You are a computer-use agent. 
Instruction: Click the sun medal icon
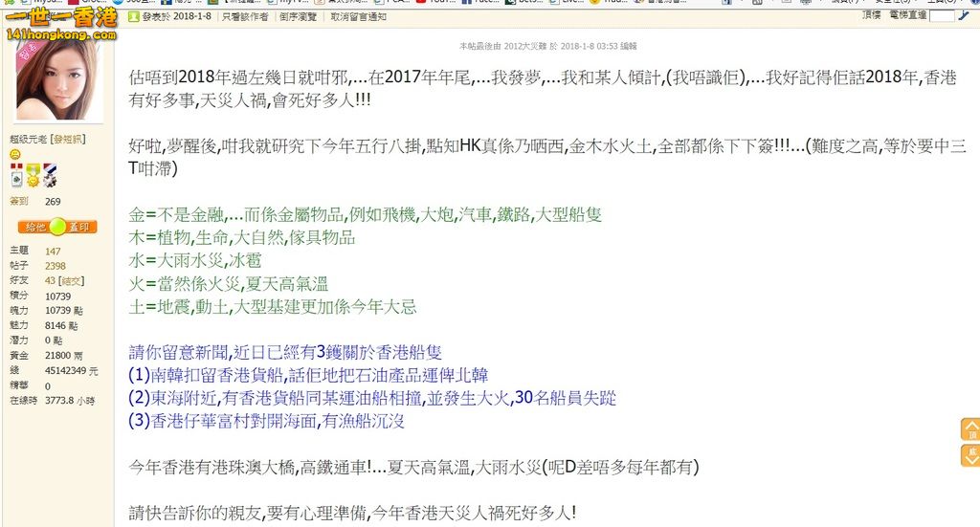(32, 177)
